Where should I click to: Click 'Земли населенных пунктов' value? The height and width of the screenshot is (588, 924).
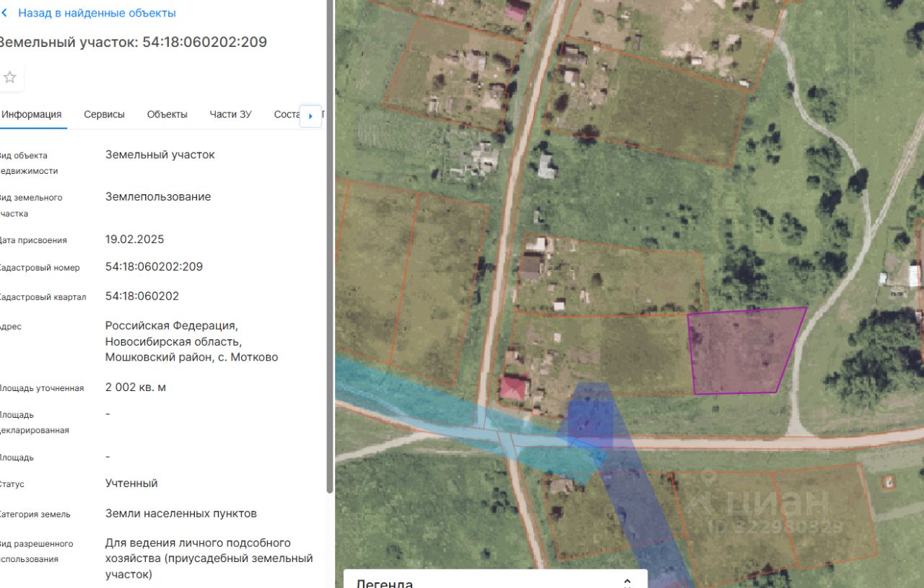point(181,513)
